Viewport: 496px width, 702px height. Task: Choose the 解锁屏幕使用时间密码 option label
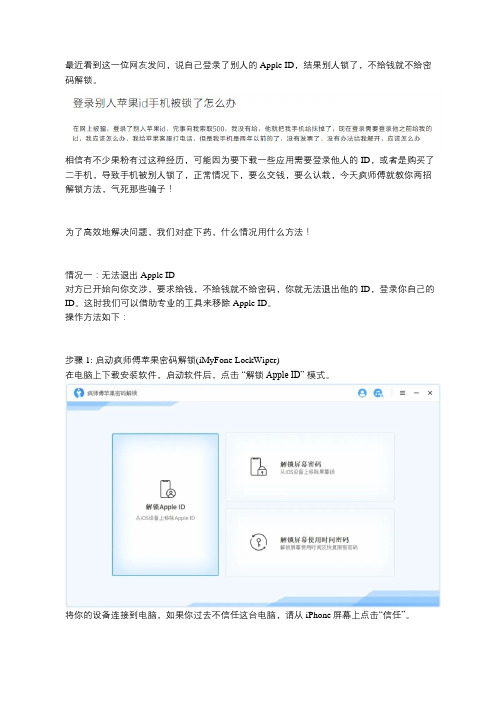tap(314, 539)
